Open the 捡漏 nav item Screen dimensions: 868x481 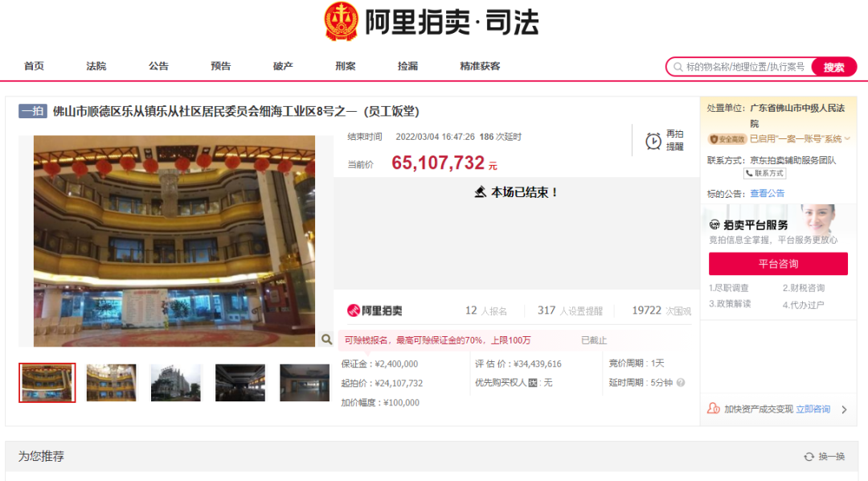407,66
